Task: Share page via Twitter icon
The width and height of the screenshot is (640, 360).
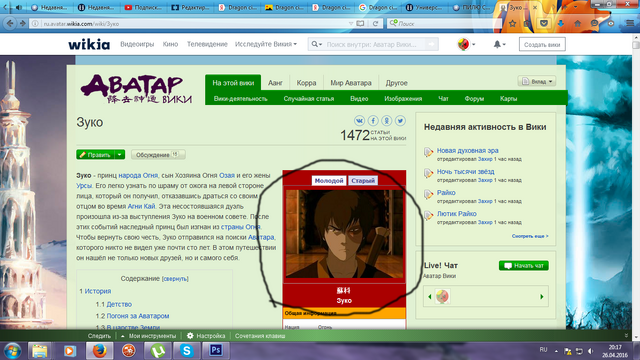Action: tap(400, 121)
